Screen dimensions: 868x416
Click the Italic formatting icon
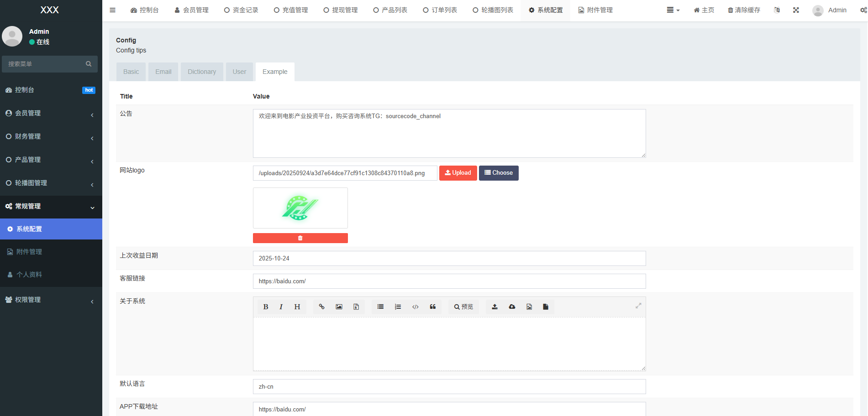click(x=281, y=307)
